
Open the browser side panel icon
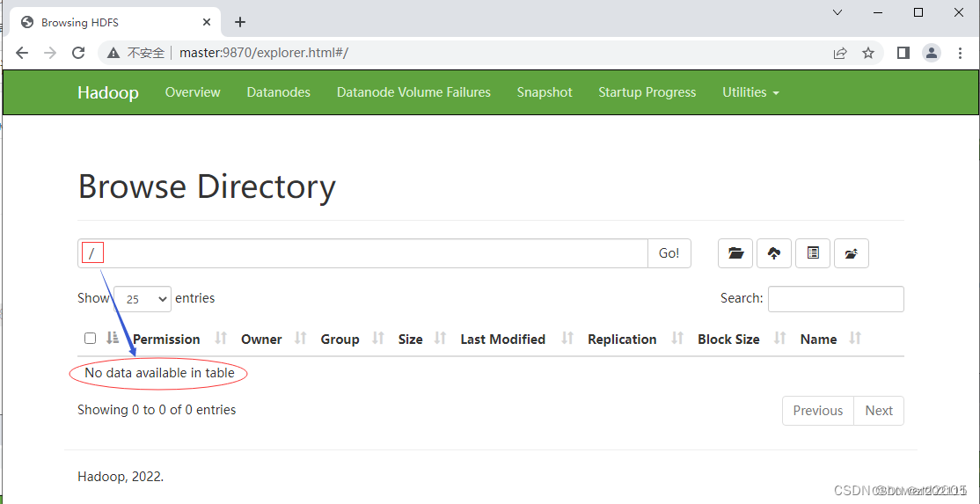(903, 53)
